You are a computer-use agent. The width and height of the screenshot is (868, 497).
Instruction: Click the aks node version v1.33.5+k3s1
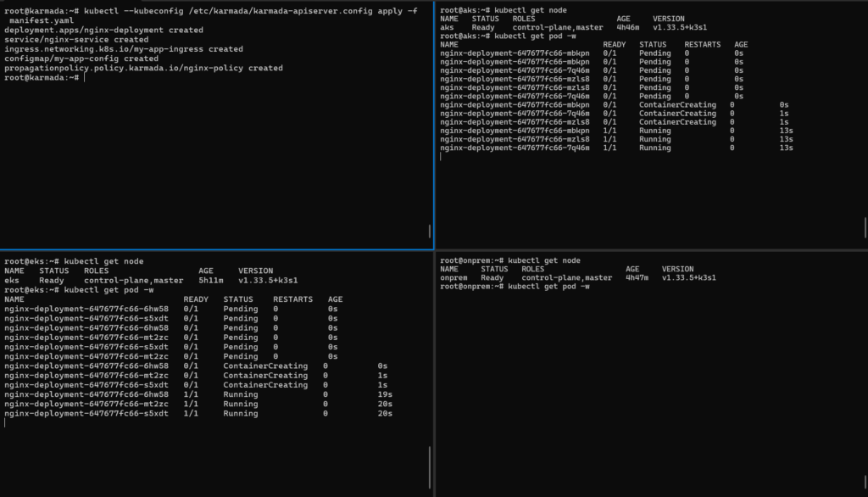[684, 28]
